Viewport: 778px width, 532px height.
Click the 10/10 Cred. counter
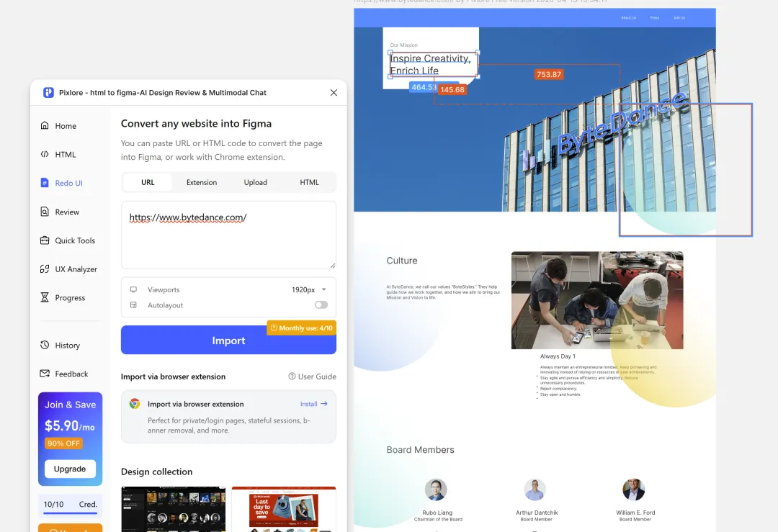coord(70,504)
